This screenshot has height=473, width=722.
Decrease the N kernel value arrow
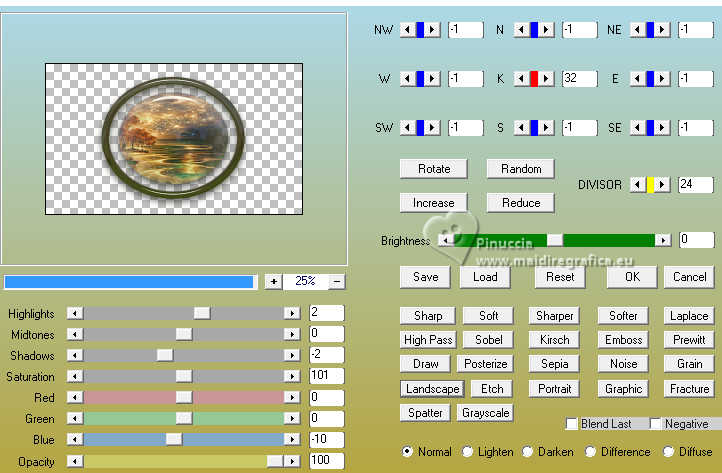[x=521, y=30]
